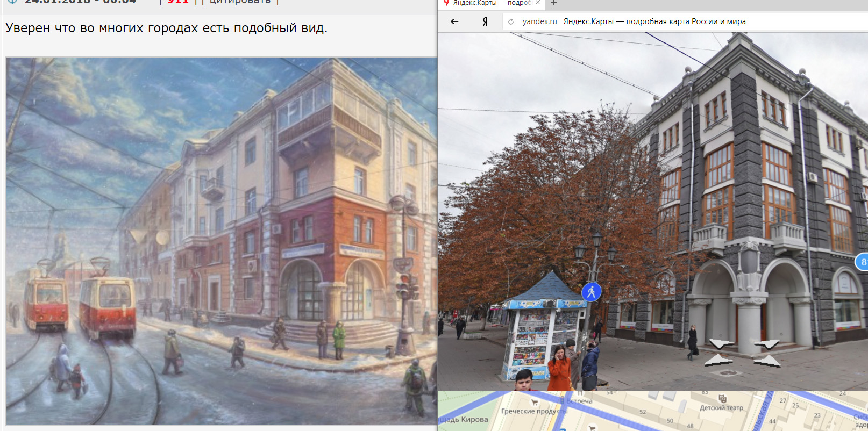Click the Греческие продукты map label
Viewport: 868px width, 431px height.
tap(534, 411)
